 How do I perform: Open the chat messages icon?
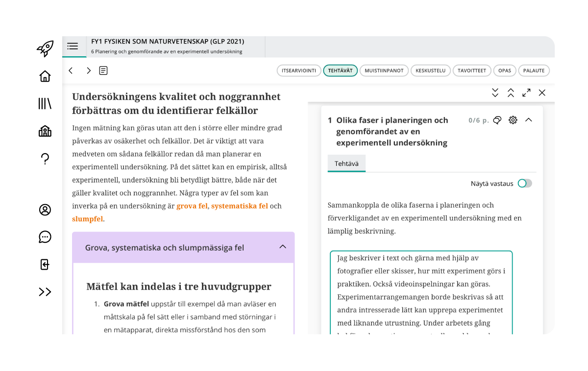coord(45,237)
